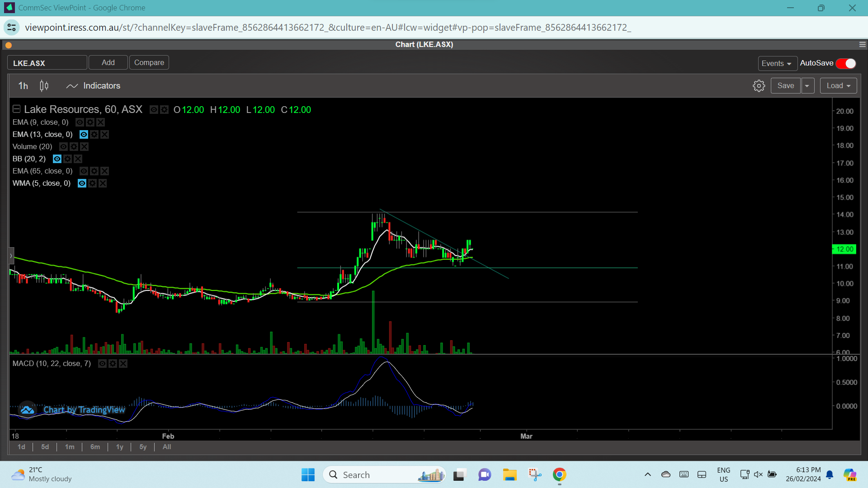Show hidden system tray icons
The height and width of the screenshot is (488, 868).
647,474
